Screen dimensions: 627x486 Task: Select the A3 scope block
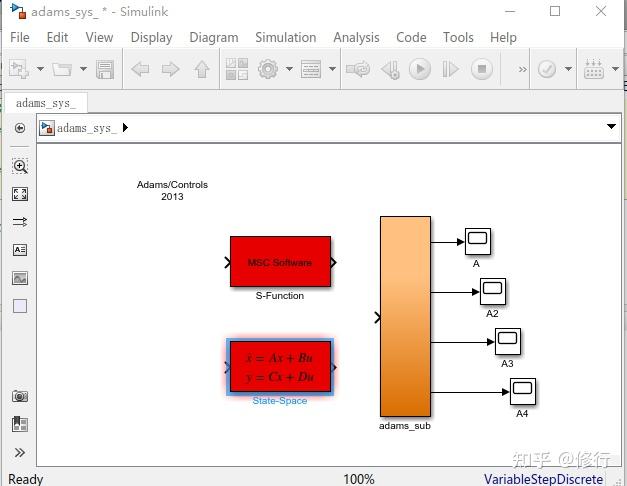[x=508, y=341]
